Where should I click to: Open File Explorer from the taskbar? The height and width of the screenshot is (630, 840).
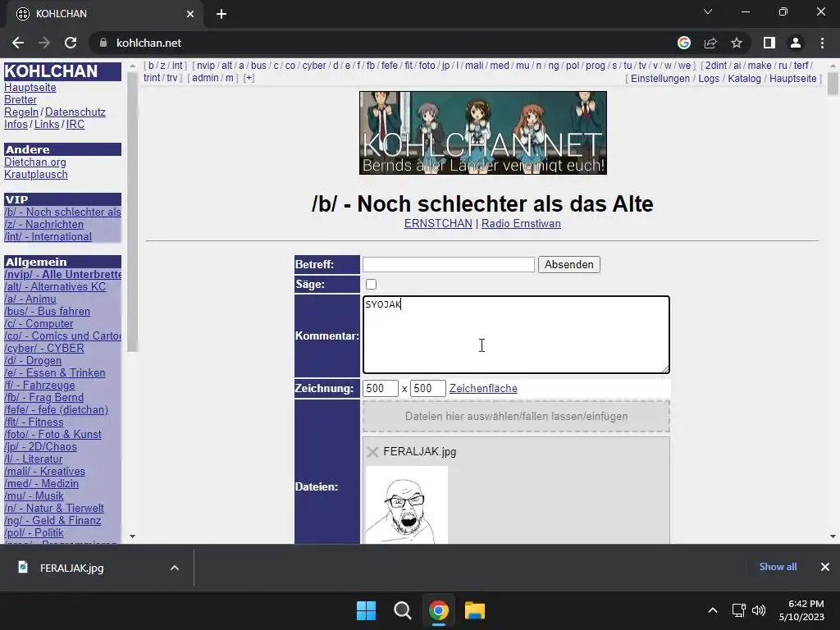(475, 610)
